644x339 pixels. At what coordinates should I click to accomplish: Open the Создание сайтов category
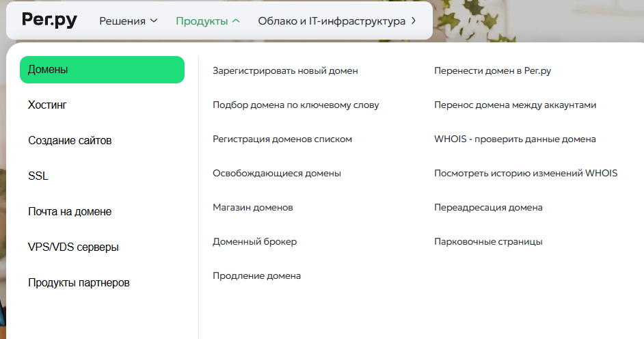70,141
